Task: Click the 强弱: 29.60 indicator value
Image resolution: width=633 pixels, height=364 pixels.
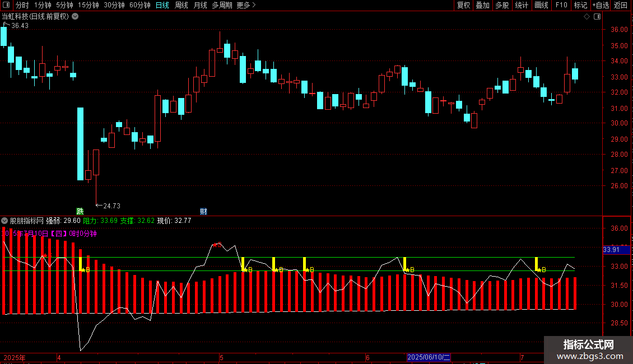Action: click(63, 221)
